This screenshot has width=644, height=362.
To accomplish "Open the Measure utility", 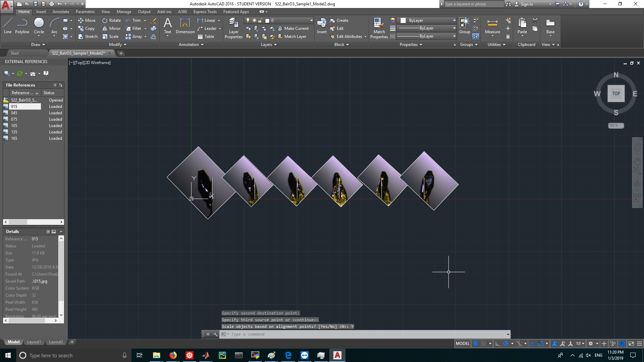I will [492, 26].
